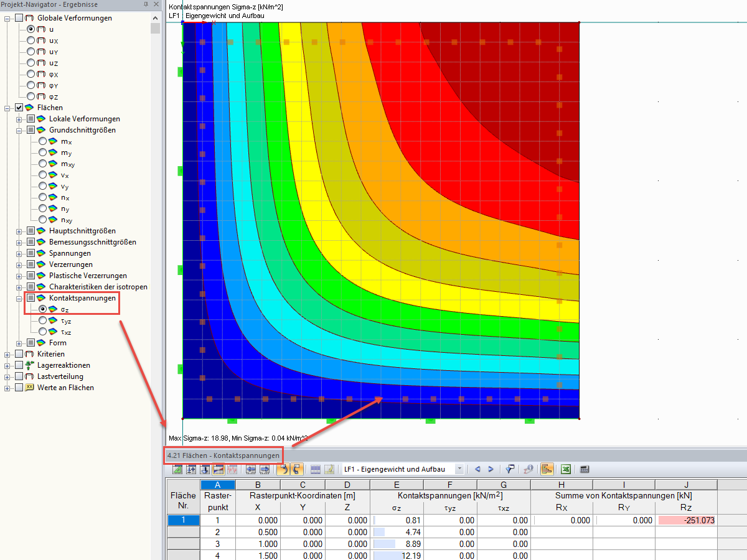Toggle the Lastverteilung checkbox
The height and width of the screenshot is (560, 747).
coord(19,376)
